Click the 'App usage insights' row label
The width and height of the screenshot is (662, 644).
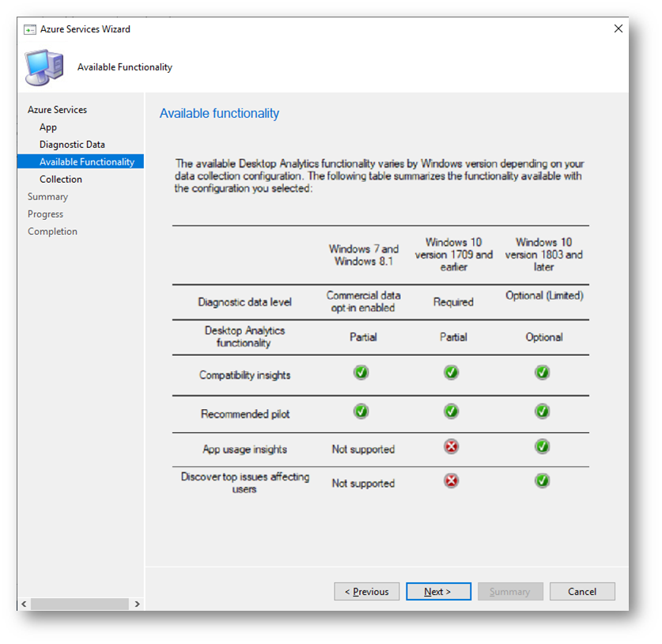coord(244,449)
